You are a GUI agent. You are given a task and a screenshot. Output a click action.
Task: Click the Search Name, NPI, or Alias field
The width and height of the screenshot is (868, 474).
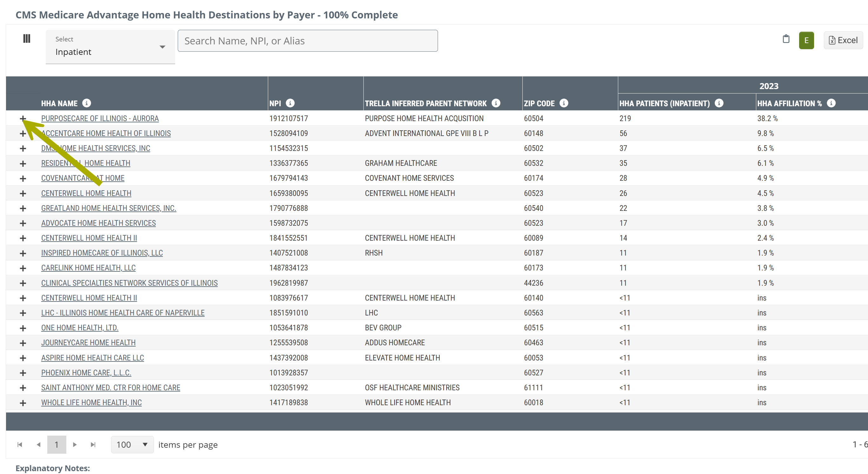point(307,41)
